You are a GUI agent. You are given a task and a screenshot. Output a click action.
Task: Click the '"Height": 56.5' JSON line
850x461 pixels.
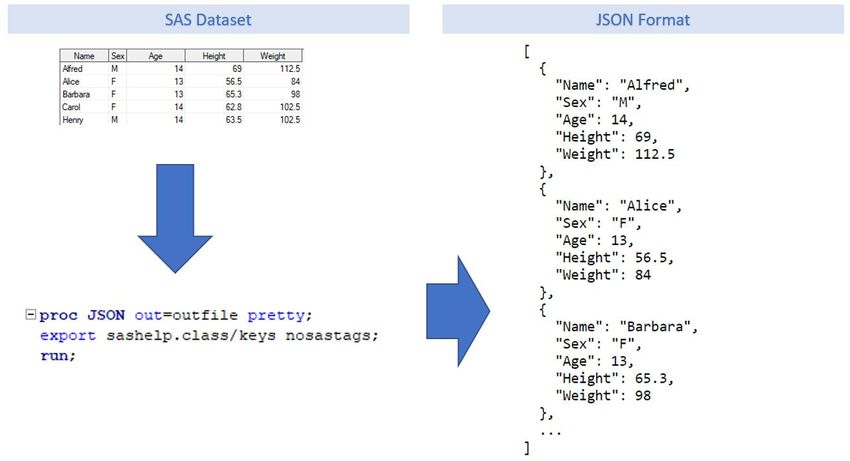(615, 258)
